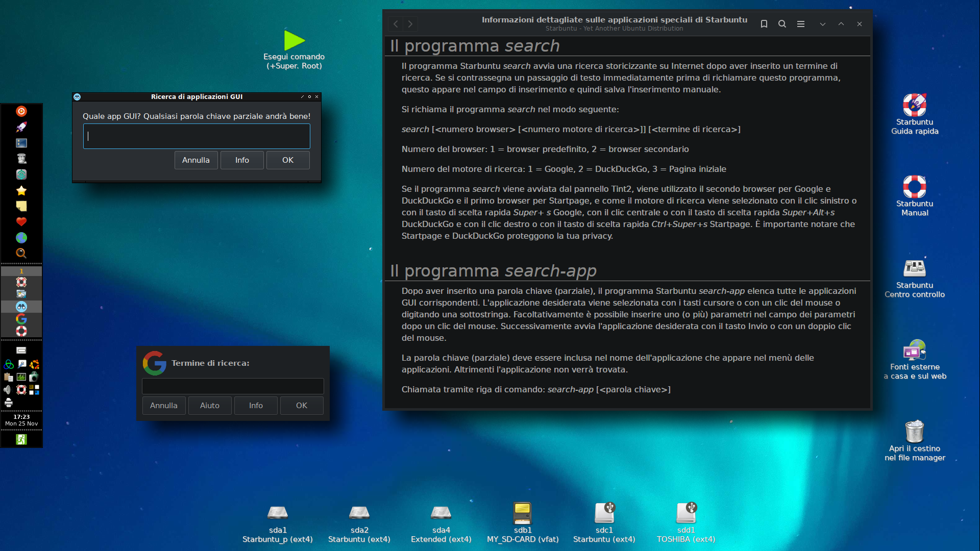
Task: Click the 'Il programma search' heading
Action: [x=475, y=45]
